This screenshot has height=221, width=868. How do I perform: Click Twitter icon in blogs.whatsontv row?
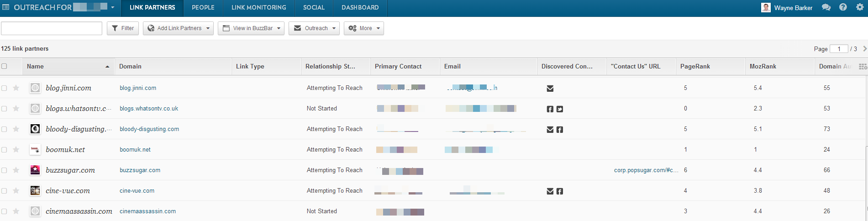coord(560,109)
